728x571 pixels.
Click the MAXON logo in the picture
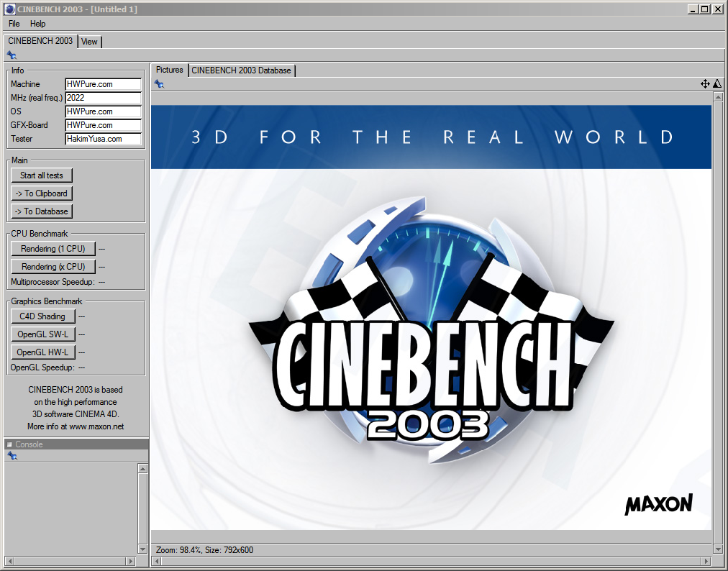pyautogui.click(x=658, y=504)
